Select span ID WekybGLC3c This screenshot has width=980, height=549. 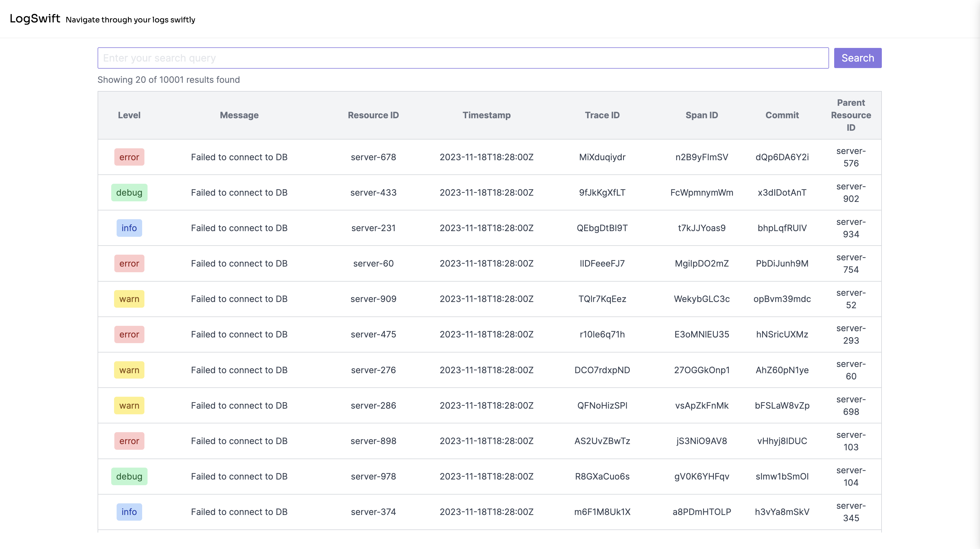tap(702, 299)
